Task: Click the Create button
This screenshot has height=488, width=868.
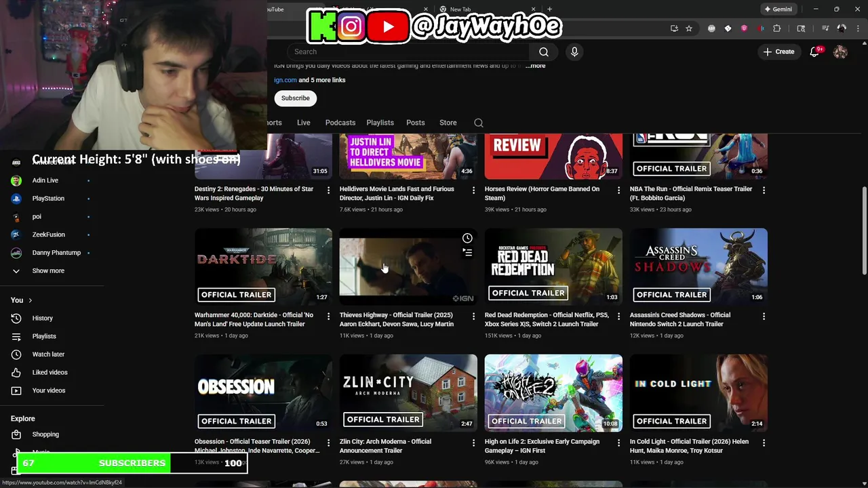Action: (778, 52)
